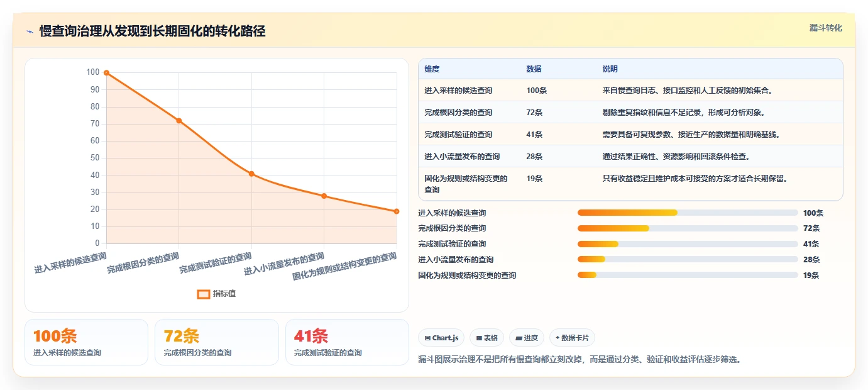Image resolution: width=868 pixels, height=390 pixels.
Task: Click the 漏斗转化 label in header
Action: pos(826,28)
